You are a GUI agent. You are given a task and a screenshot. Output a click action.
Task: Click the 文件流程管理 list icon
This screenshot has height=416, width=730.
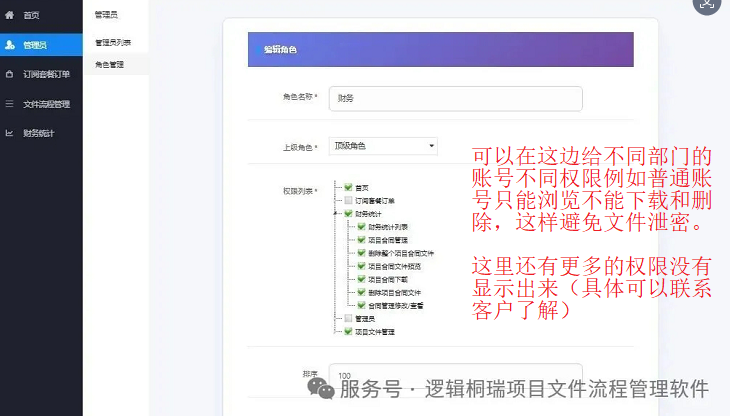click(x=9, y=104)
